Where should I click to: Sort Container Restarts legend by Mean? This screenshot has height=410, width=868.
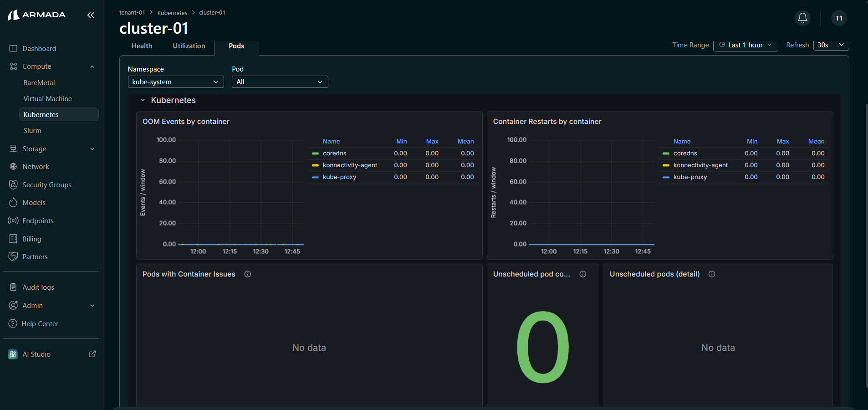[x=816, y=142]
